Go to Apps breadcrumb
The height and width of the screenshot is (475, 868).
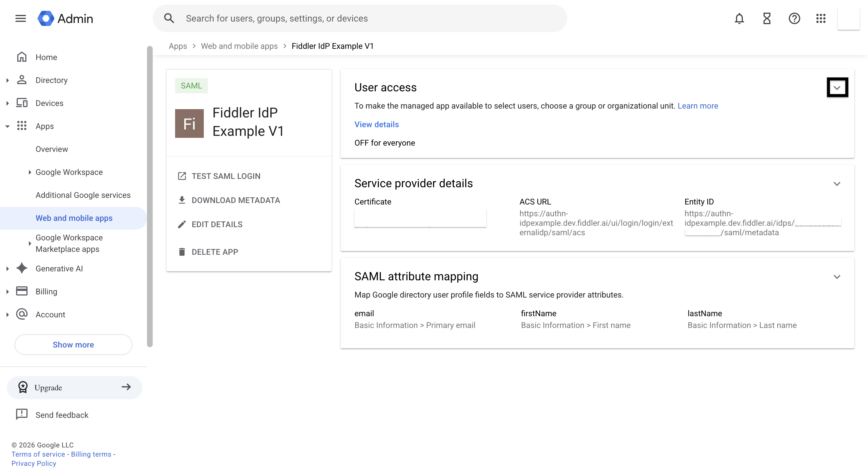(x=178, y=46)
